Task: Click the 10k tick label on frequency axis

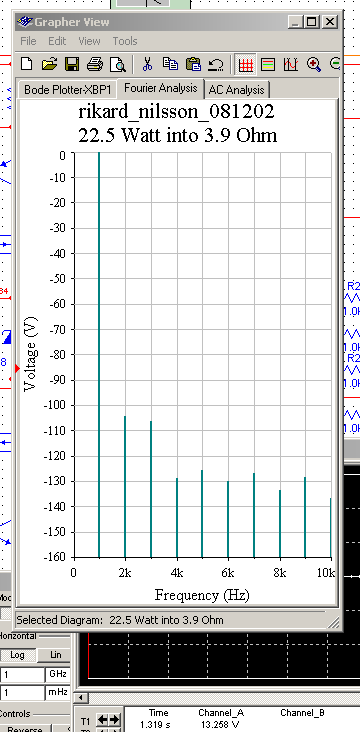Action: 326,572
